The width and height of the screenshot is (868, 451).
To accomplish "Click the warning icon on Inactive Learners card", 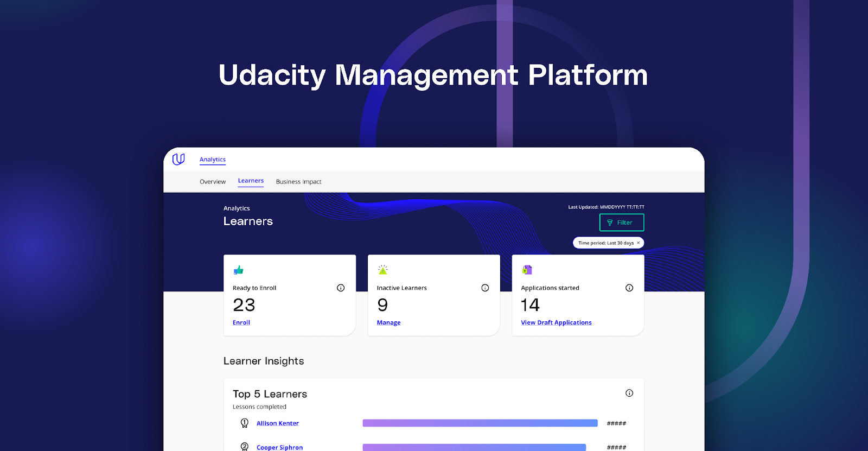I will 382,270.
